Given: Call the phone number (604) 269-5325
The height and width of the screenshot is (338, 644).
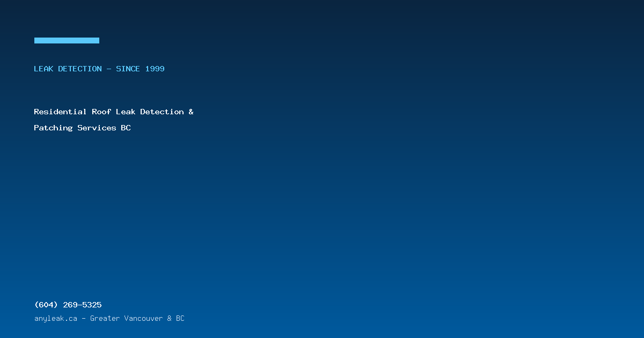Looking at the screenshot, I should click(x=68, y=305).
